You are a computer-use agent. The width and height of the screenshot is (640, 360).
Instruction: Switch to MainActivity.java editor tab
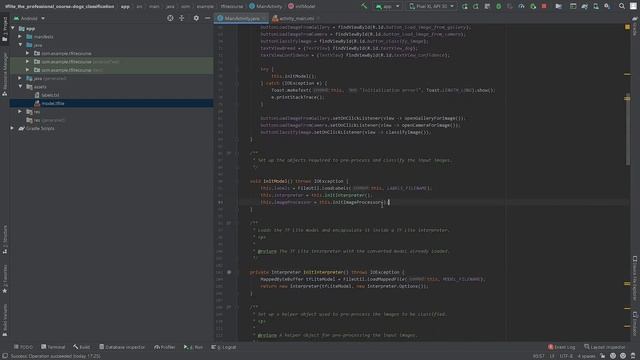click(x=241, y=18)
